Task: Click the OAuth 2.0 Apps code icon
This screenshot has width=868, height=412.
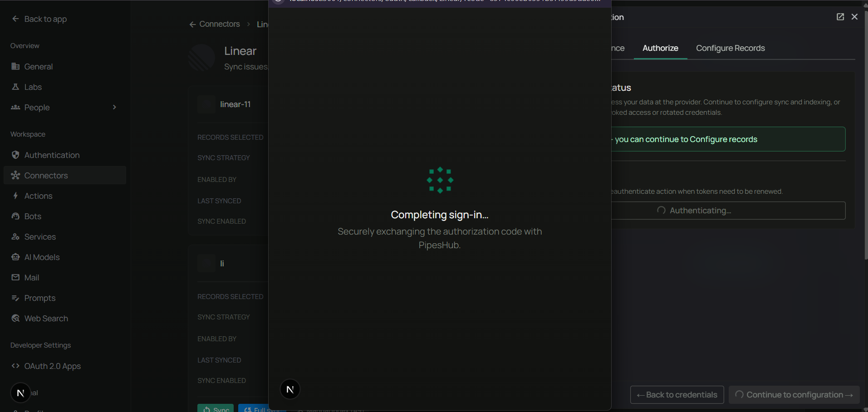Action: tap(15, 366)
